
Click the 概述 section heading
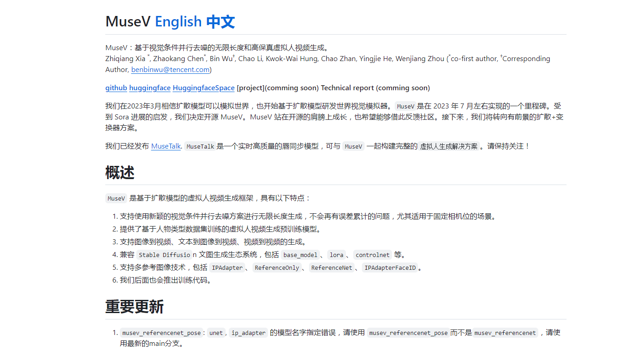120,173
